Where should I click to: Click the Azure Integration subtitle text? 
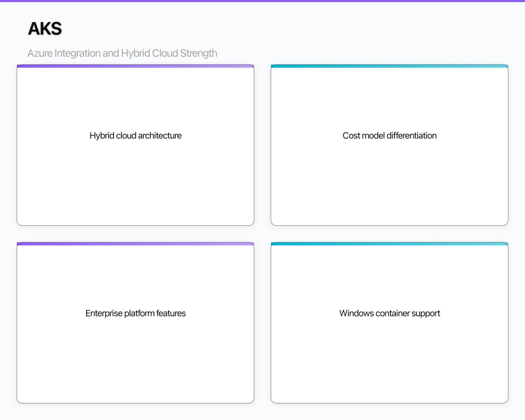[123, 53]
